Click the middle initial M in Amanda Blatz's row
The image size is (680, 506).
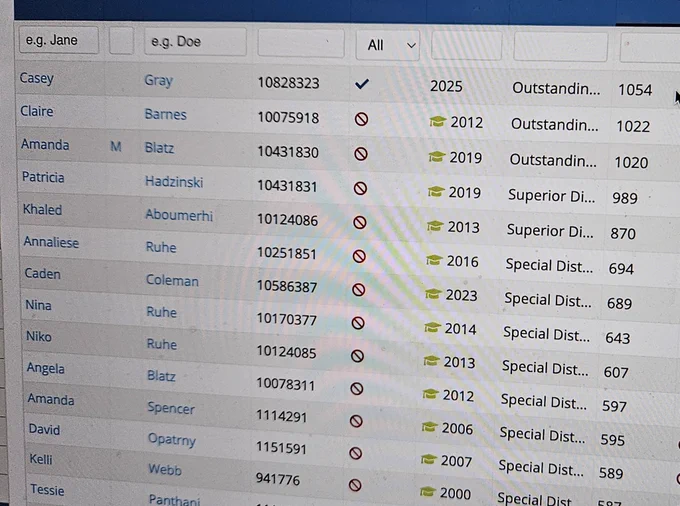[x=115, y=147]
